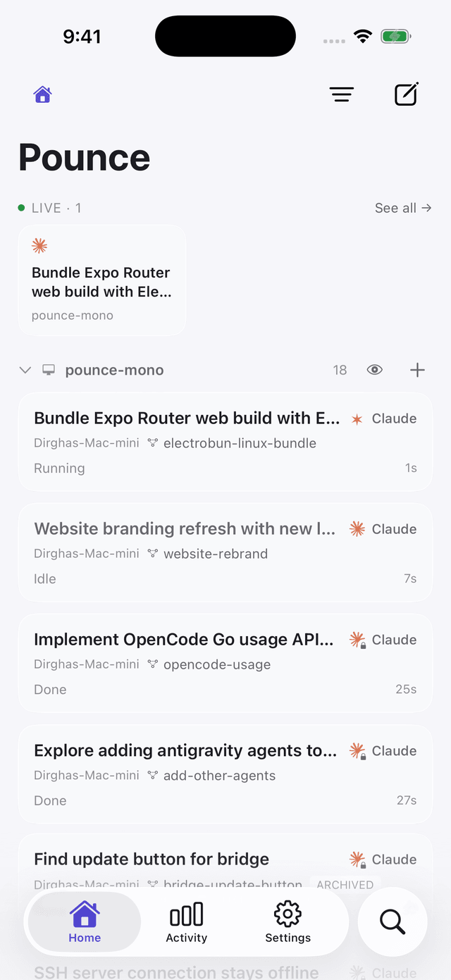Viewport: 451px width, 980px height.
Task: Switch to the Home tab
Action: 85,922
